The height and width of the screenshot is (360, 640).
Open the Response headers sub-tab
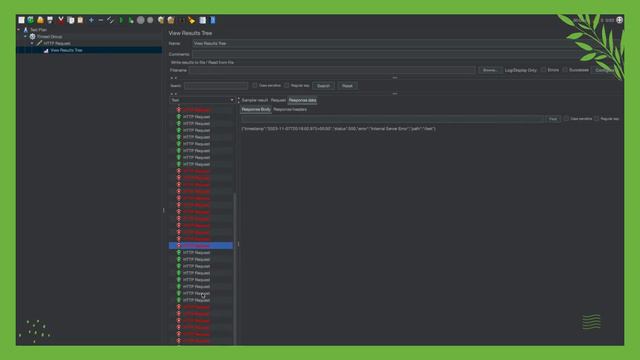point(290,109)
